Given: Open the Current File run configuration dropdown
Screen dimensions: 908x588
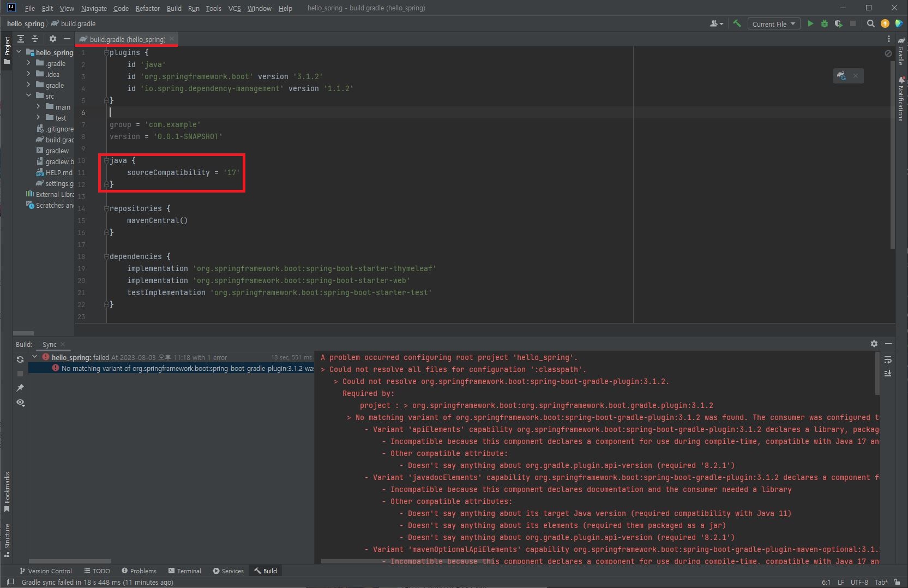Looking at the screenshot, I should point(774,23).
